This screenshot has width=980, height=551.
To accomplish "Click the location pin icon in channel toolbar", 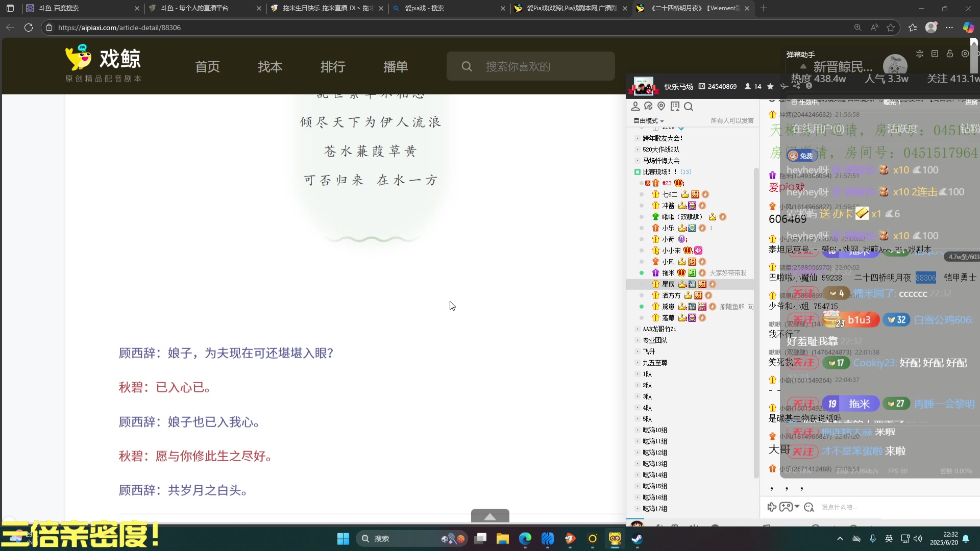I will (661, 106).
